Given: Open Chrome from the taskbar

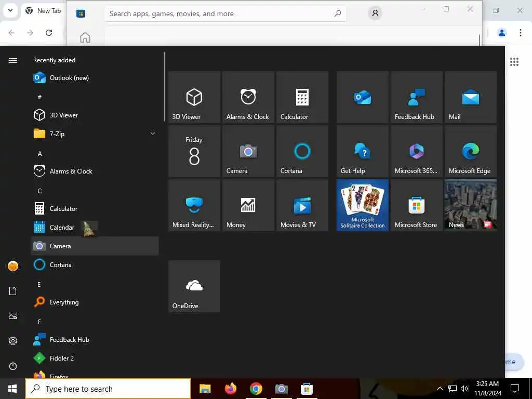Looking at the screenshot, I should [256, 389].
